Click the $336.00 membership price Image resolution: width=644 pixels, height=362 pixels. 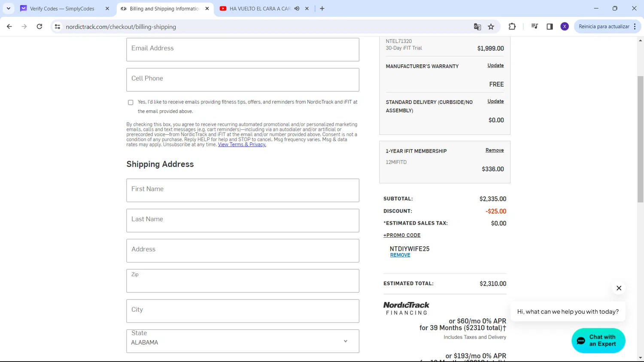pyautogui.click(x=493, y=169)
